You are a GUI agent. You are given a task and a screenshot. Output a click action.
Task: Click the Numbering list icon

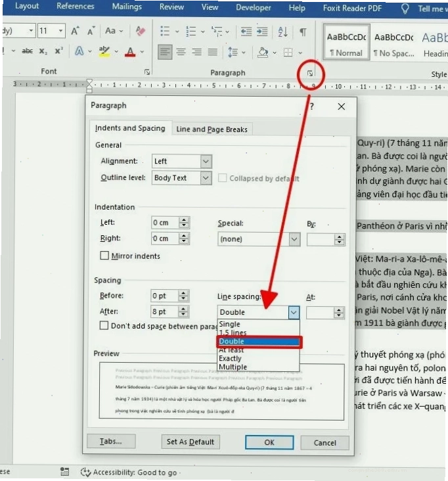point(190,31)
